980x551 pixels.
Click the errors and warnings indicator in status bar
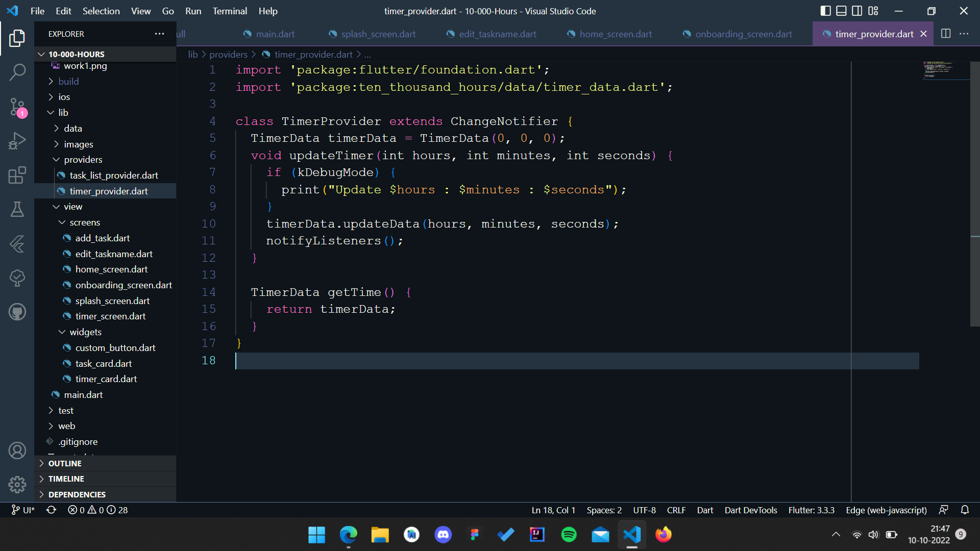97,510
